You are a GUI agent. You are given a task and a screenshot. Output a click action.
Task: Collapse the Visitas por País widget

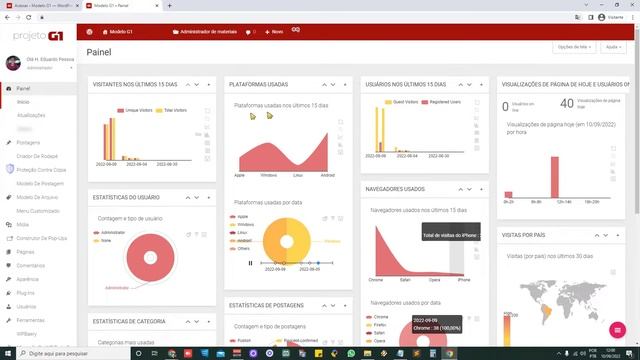(618, 236)
